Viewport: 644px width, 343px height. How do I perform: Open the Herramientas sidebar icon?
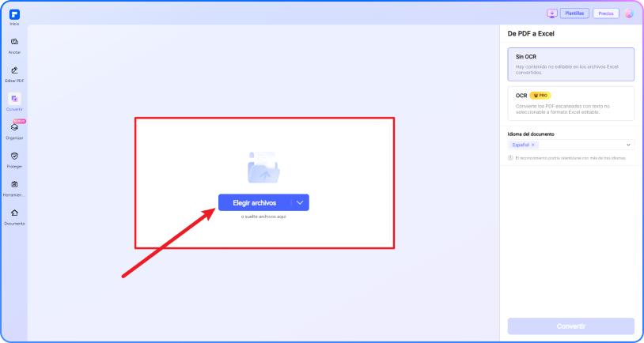pyautogui.click(x=14, y=184)
